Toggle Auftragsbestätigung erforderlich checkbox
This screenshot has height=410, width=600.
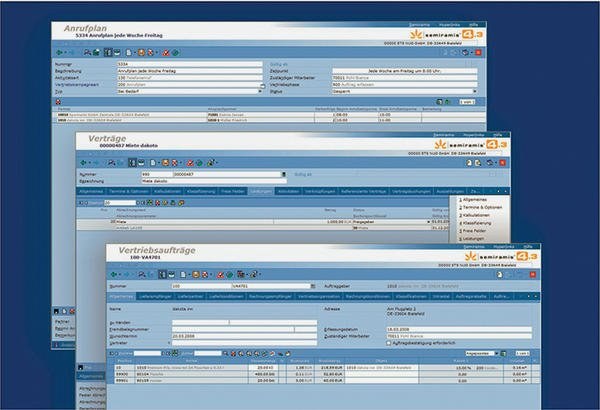[389, 343]
